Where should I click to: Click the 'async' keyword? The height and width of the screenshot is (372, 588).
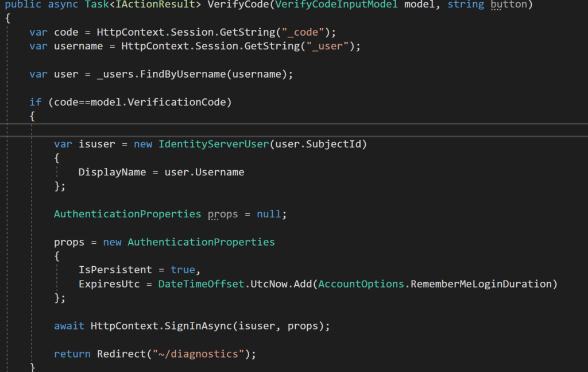tap(63, 5)
